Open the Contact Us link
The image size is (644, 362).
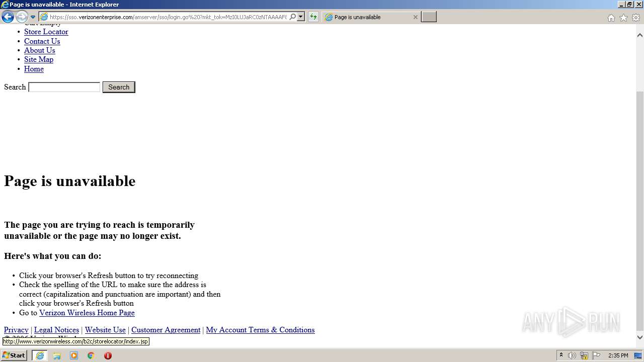coord(42,41)
